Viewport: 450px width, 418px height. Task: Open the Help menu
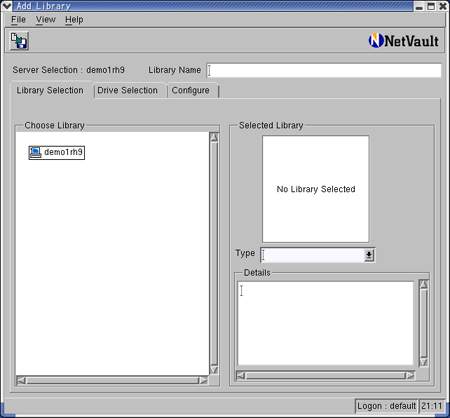74,20
